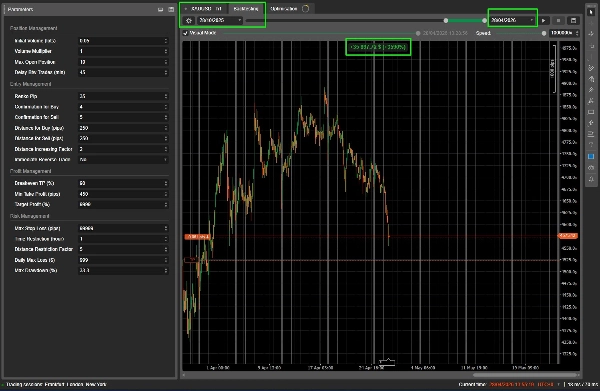The image size is (600, 391).
Task: Click the Distance Increasing Factor field
Action: click(x=123, y=149)
